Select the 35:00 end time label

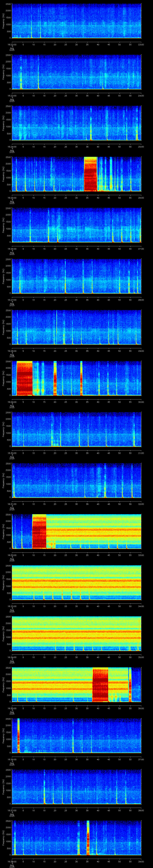(x=141, y=657)
